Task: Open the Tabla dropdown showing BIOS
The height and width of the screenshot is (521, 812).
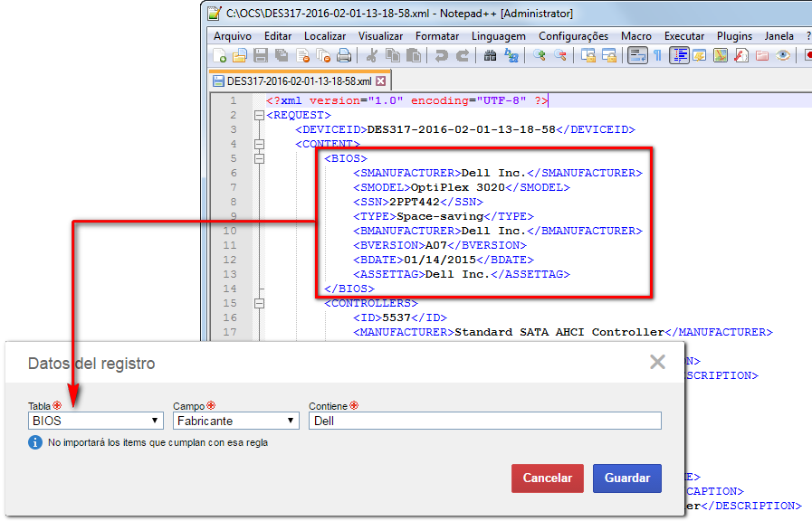Action: tap(96, 421)
